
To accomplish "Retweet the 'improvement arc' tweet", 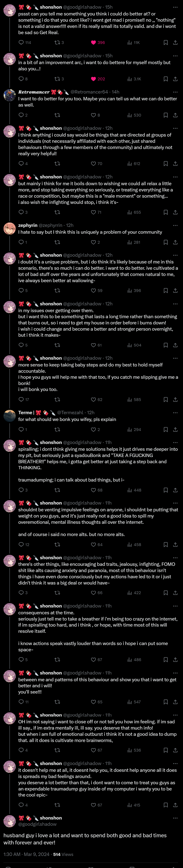I will coord(57,79).
